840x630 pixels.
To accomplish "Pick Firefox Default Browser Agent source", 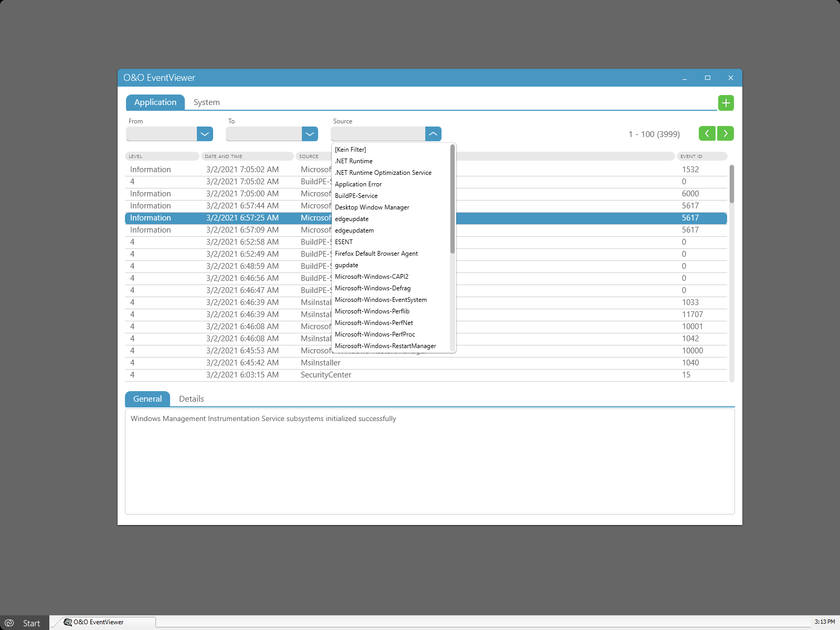I will point(391,254).
